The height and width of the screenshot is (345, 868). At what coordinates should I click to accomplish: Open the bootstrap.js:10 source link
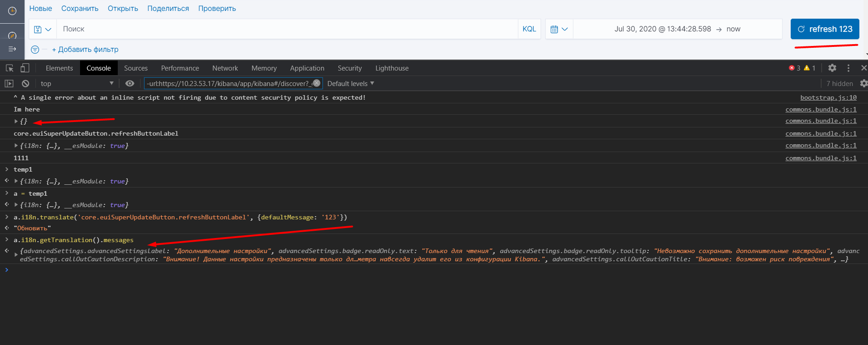pos(828,97)
